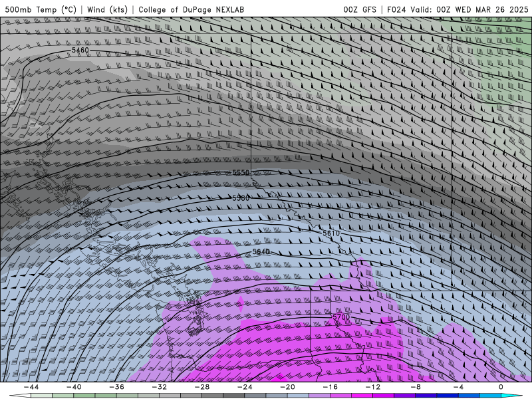This screenshot has height=399, width=532.
Task: Click the -20 colorbar tick label
Action: coord(288,387)
